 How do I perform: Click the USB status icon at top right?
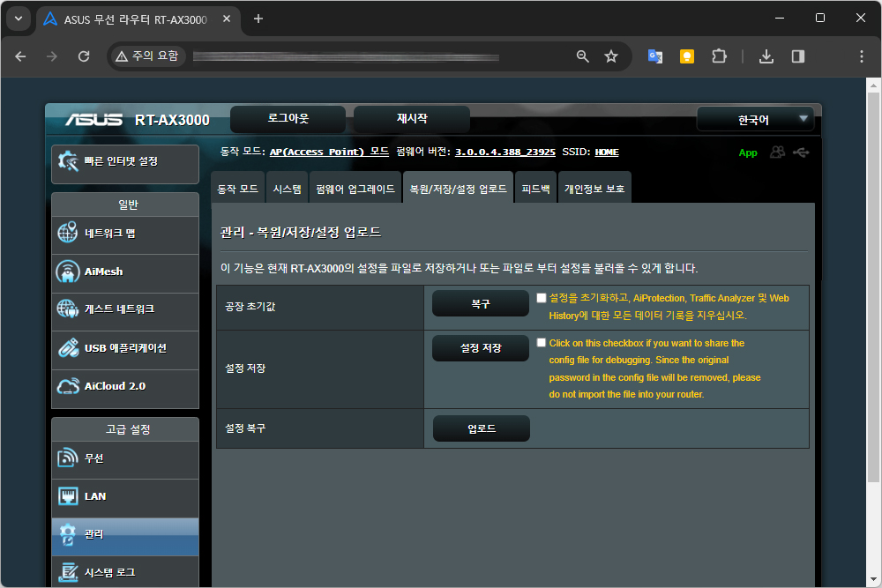click(801, 152)
